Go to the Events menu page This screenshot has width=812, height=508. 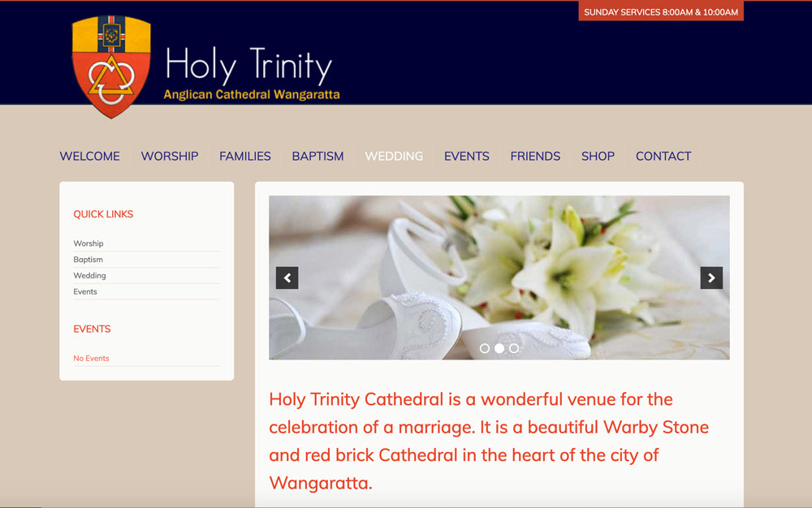pos(466,156)
